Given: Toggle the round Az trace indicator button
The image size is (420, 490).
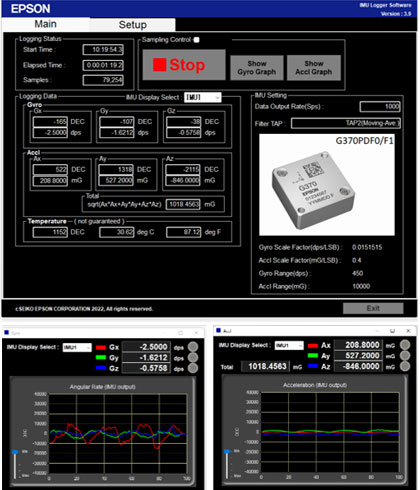Looking at the screenshot, I should tap(405, 366).
